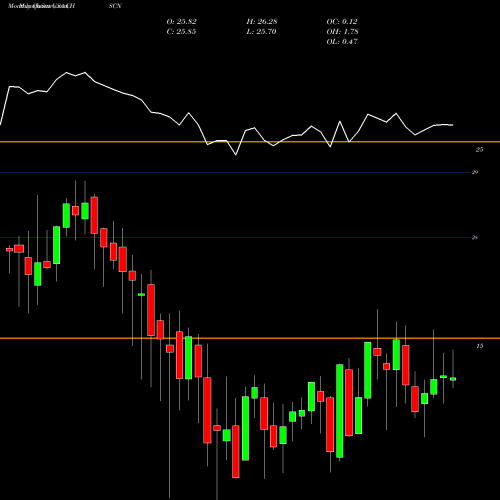Select the low price 'L: 25.70'

261,32
